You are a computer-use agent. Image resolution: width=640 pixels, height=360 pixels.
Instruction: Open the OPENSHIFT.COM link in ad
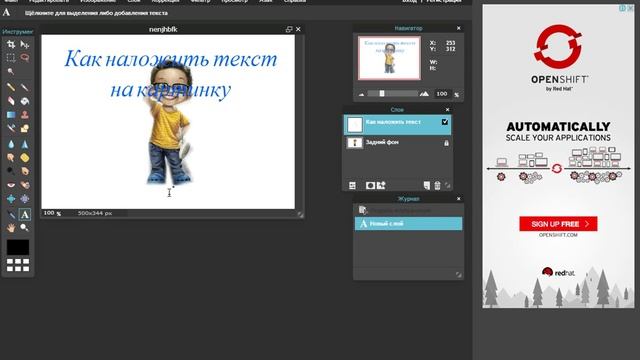click(x=558, y=235)
